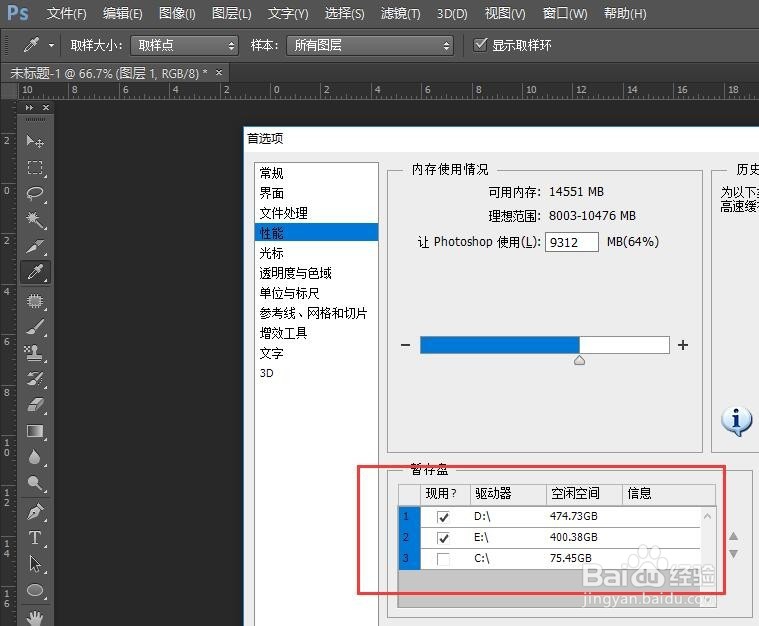Select the Hand tool
This screenshot has width=759, height=626.
point(35,618)
